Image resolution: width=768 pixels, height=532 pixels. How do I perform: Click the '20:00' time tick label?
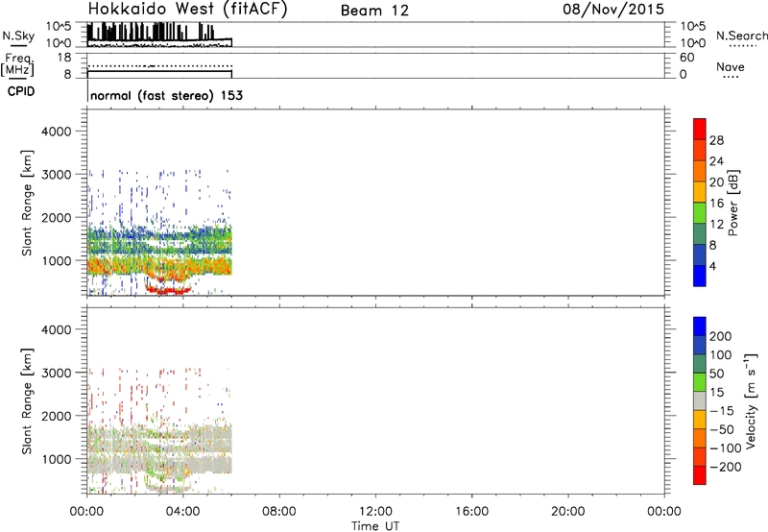click(x=568, y=512)
